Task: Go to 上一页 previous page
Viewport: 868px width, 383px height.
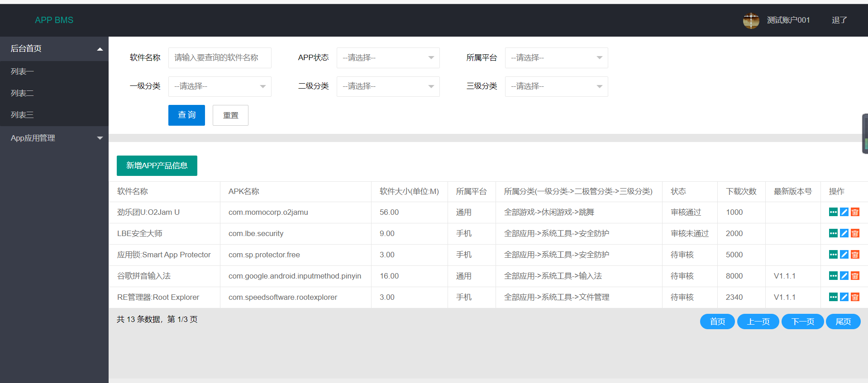Action: [x=758, y=322]
